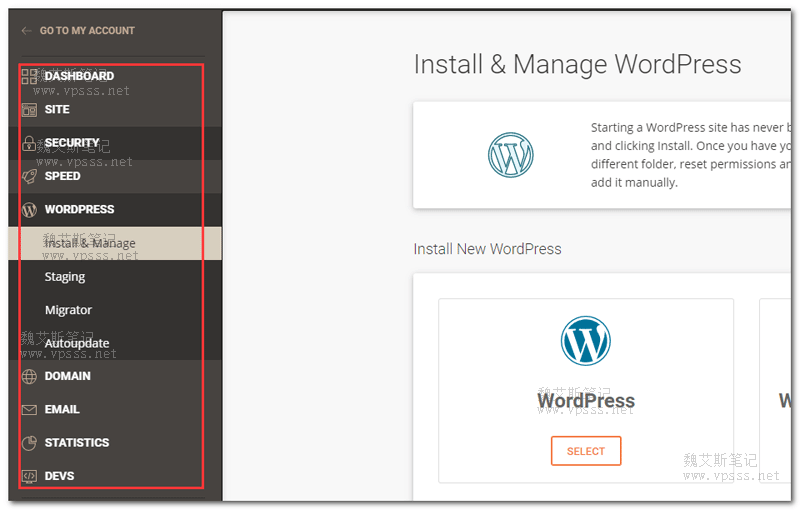Click the Site layout icon

pyautogui.click(x=29, y=110)
